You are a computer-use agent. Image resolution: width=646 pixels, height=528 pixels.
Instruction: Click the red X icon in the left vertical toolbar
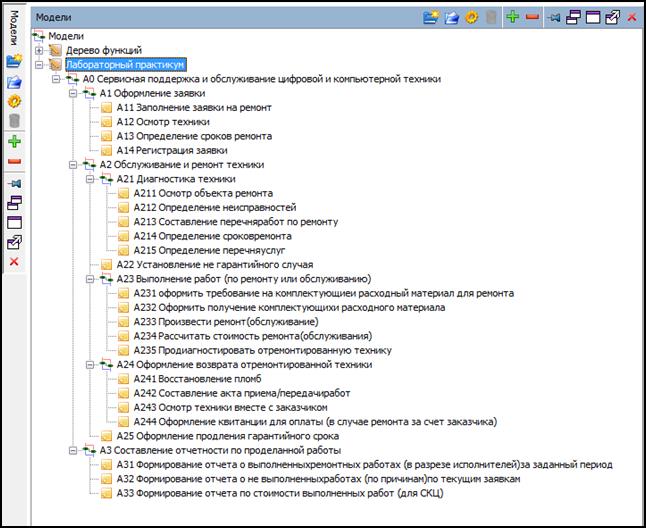14,262
